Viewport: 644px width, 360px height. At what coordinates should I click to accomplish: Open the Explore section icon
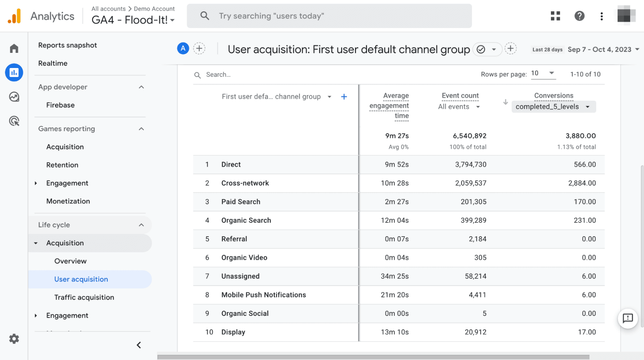14,97
